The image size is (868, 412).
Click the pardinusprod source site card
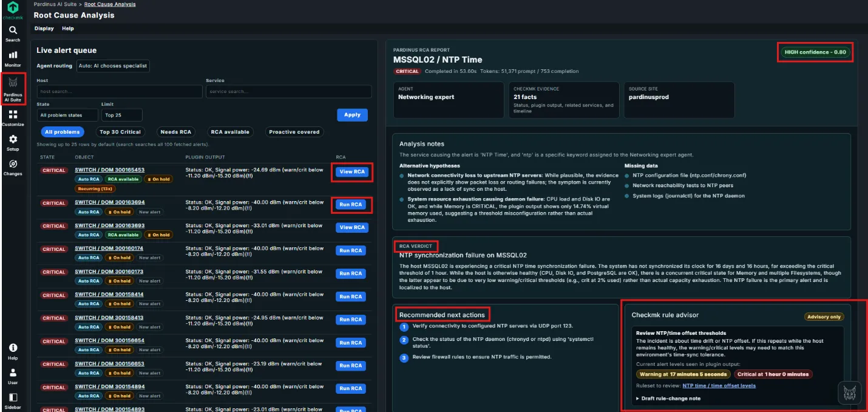[x=679, y=100]
